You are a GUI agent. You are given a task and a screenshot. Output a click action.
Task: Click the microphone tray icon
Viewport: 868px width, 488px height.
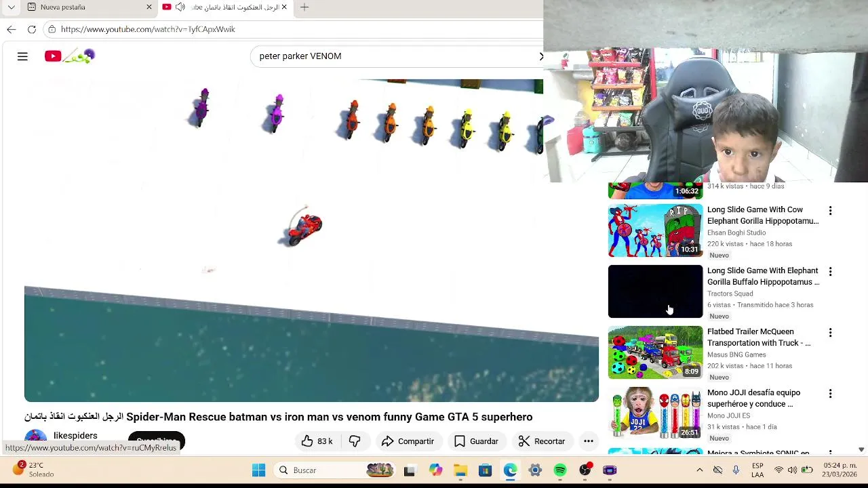coord(736,470)
